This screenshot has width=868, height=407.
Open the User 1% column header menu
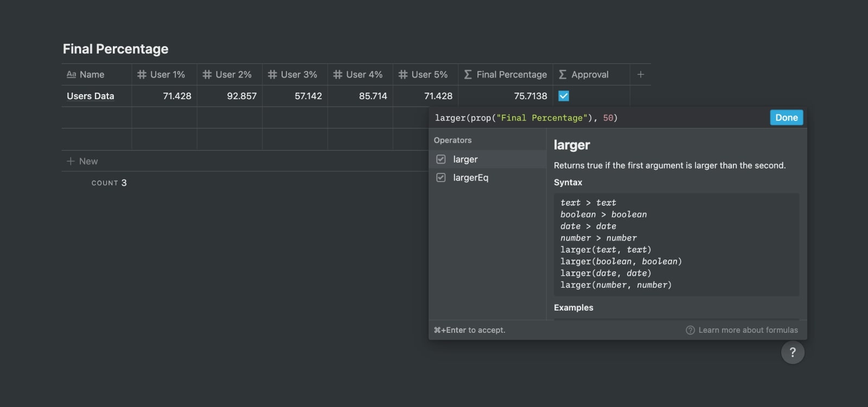click(x=164, y=74)
